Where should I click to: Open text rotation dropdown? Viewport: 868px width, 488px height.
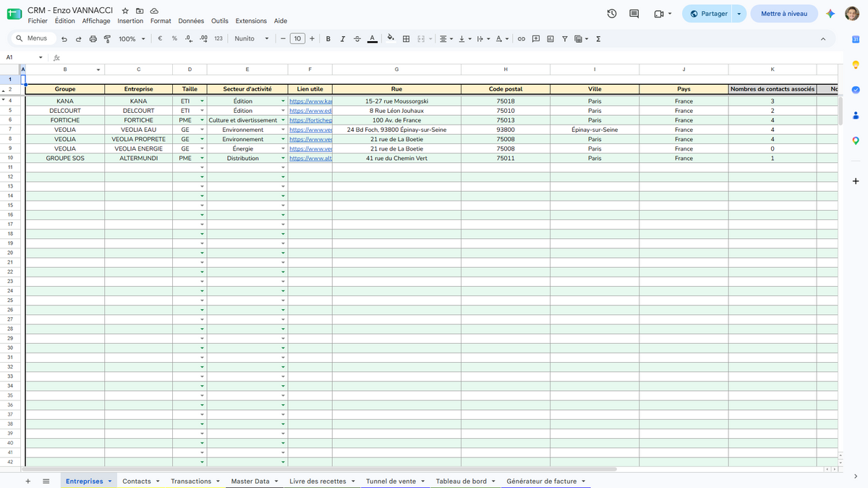coord(502,39)
